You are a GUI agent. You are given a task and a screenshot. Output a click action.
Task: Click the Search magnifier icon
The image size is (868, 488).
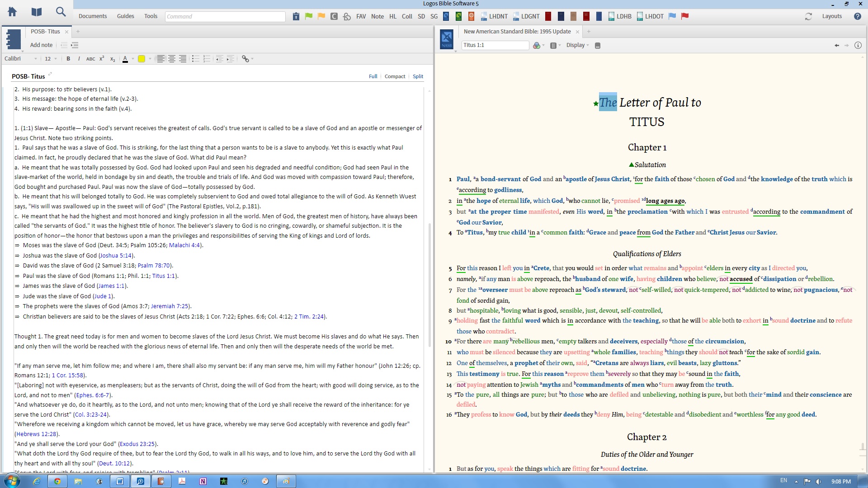click(61, 12)
